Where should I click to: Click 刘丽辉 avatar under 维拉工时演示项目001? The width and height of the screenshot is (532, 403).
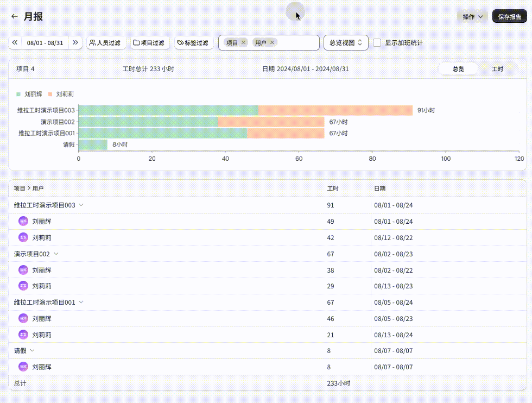click(23, 318)
